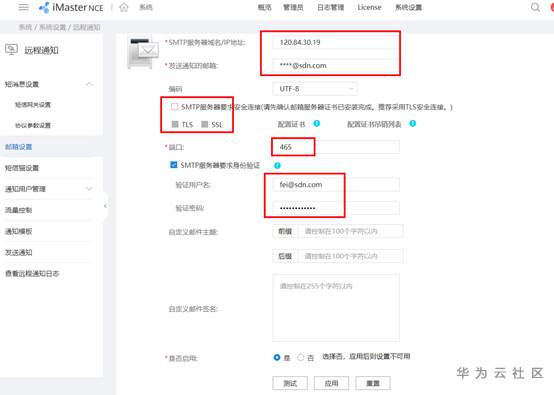Click the mail server envelope image
The image size is (554, 395).
tap(142, 53)
